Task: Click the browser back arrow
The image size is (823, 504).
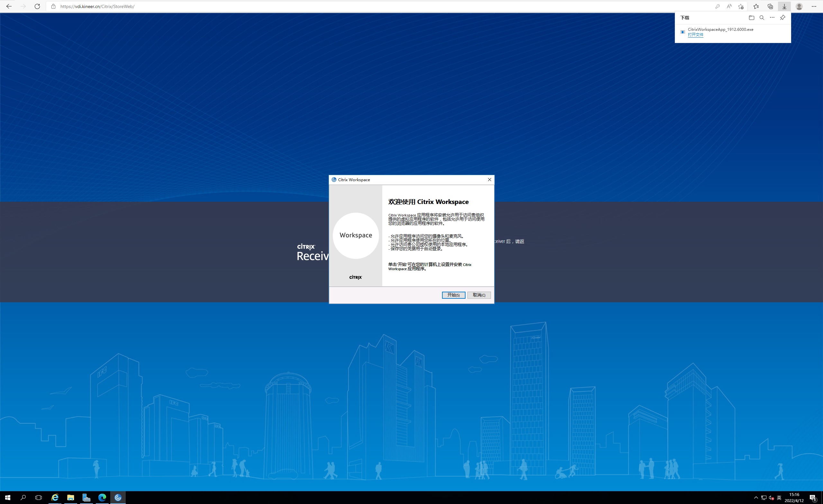Action: pos(9,6)
